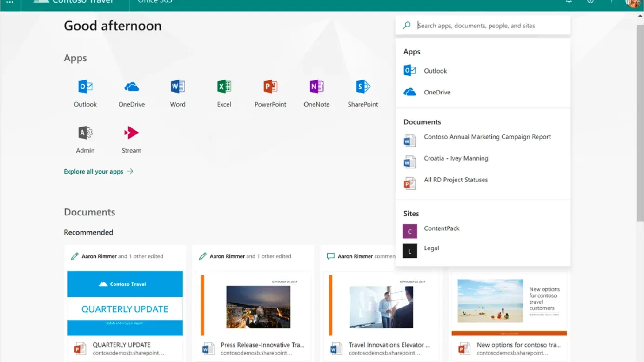The image size is (644, 362).
Task: Open the PowerPoint app tile
Action: coord(270,93)
